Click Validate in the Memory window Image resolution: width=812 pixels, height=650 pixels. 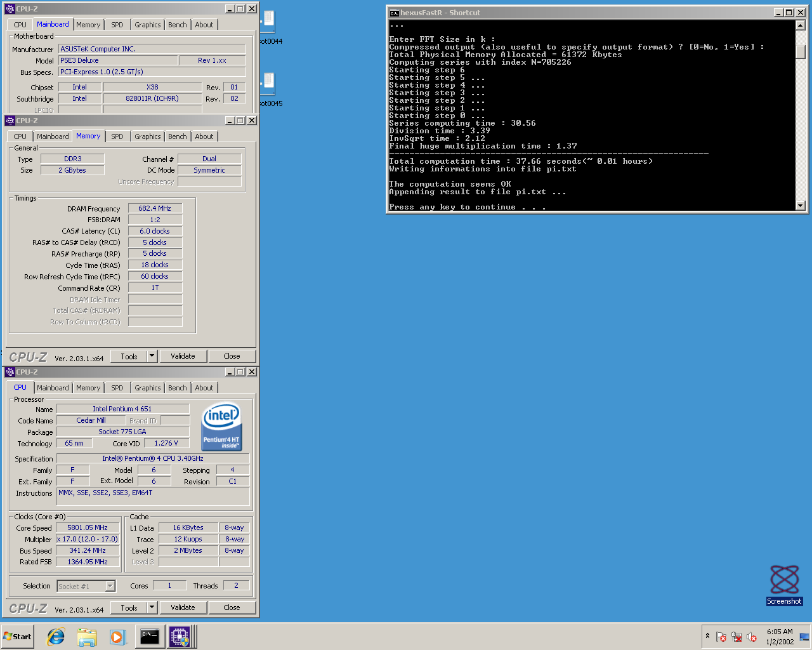click(183, 357)
